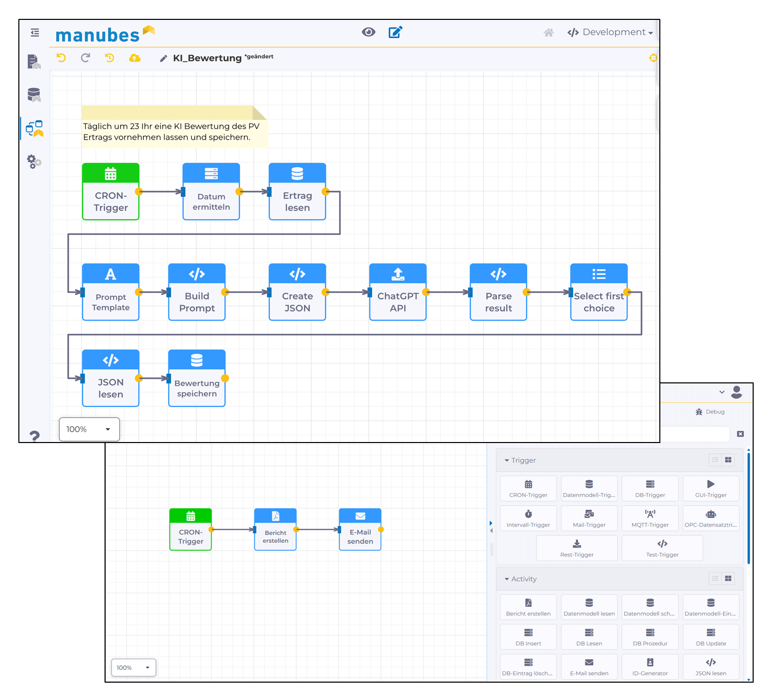Open the version history icon
Image resolution: width=771 pixels, height=700 pixels.
pyautogui.click(x=109, y=58)
